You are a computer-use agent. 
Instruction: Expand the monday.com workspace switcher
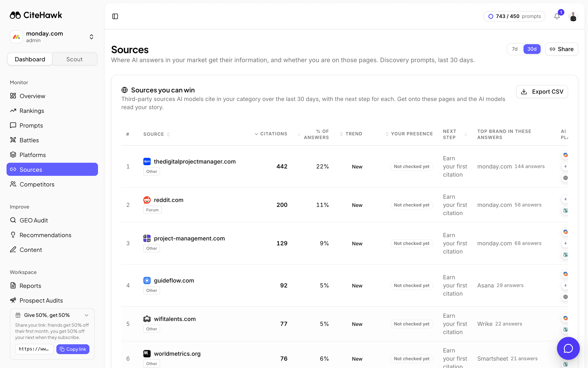click(91, 37)
